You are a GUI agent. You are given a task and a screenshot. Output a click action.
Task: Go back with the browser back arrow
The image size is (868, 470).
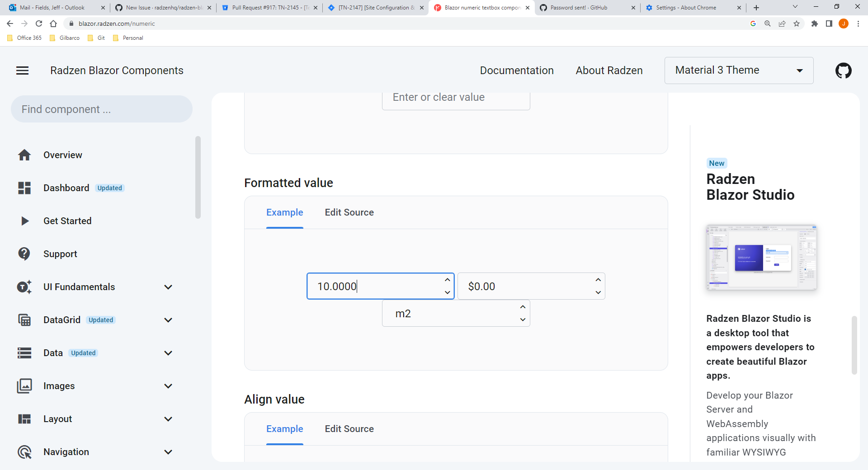coord(10,23)
